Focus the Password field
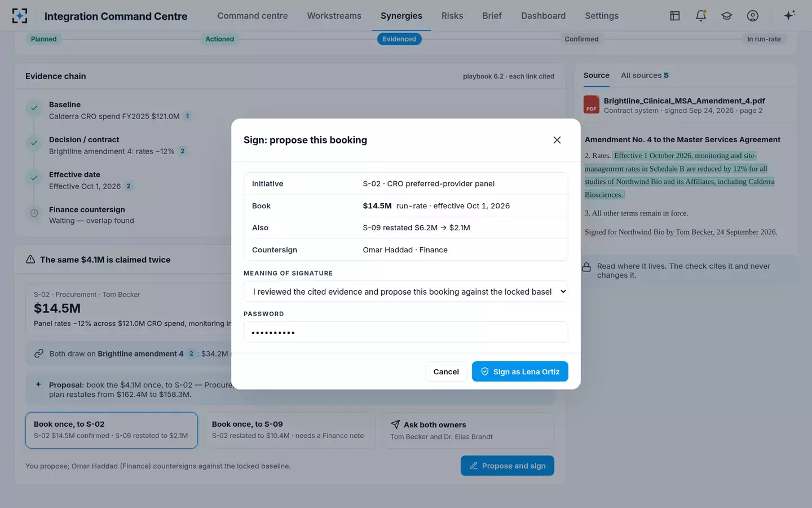The width and height of the screenshot is (812, 508). pyautogui.click(x=405, y=332)
